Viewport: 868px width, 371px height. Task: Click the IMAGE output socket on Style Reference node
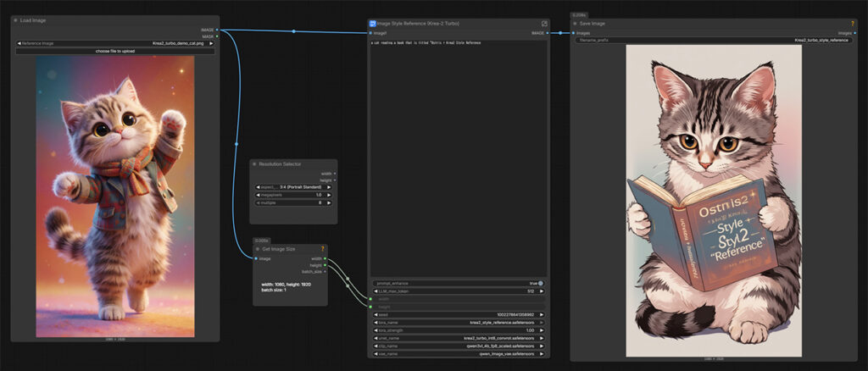(548, 33)
